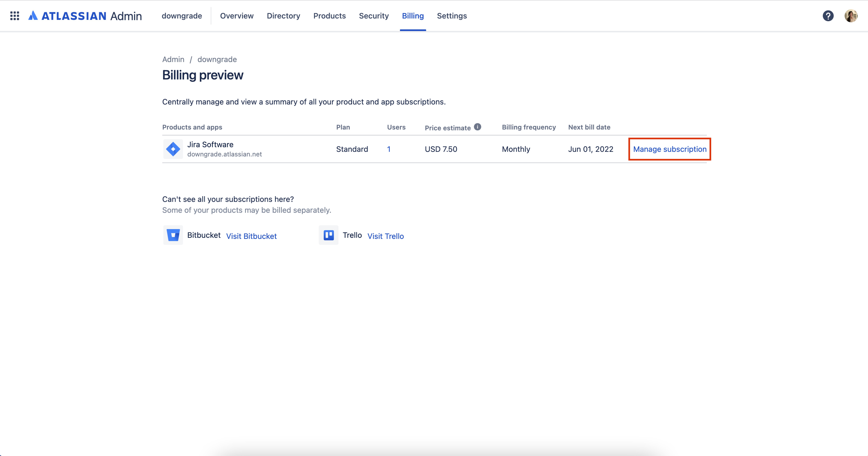Click the Plan column header

click(x=343, y=127)
